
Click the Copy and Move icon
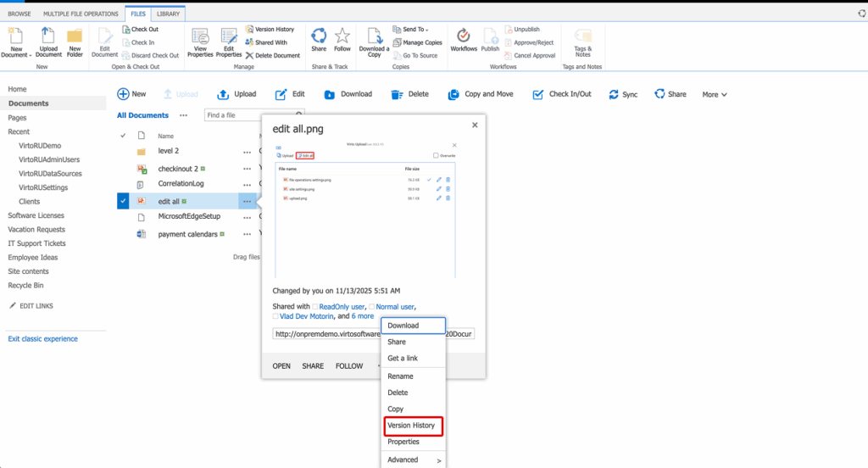[453, 94]
